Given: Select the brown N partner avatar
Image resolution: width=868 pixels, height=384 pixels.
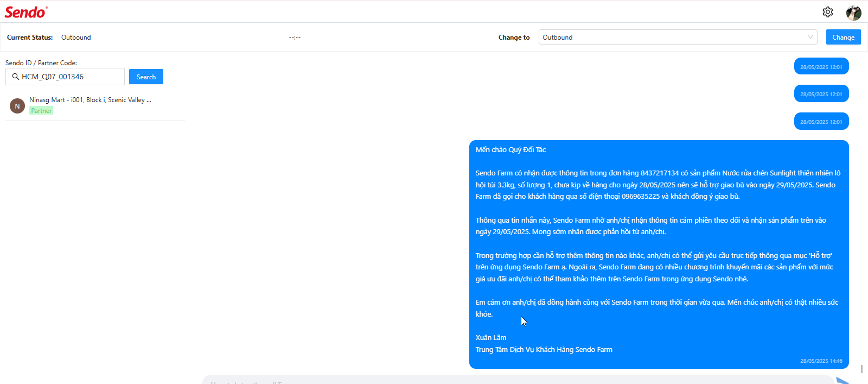Looking at the screenshot, I should [x=17, y=106].
